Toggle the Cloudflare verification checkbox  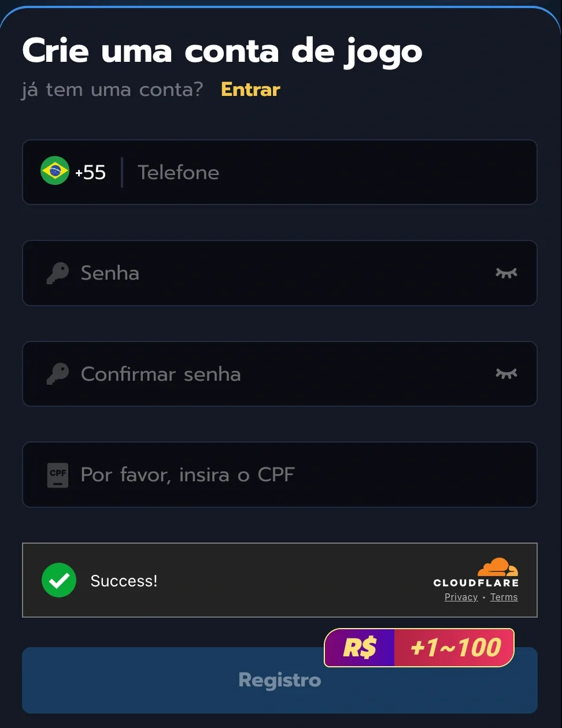click(x=58, y=581)
